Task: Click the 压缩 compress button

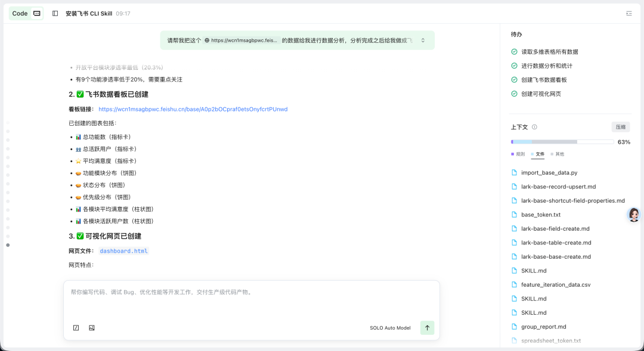Action: coord(620,126)
